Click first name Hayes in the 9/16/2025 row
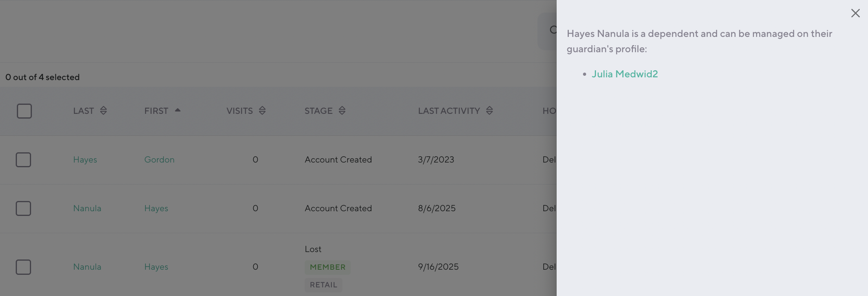Screen dimensions: 868x296 pos(156,267)
